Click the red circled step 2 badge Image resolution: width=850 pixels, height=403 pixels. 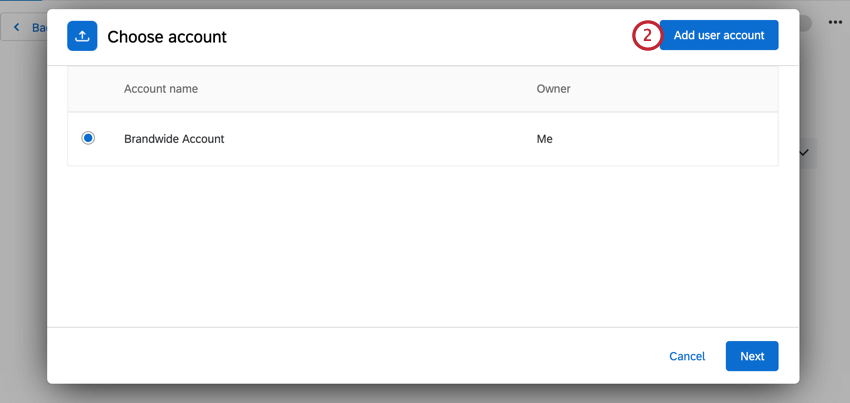pos(647,36)
